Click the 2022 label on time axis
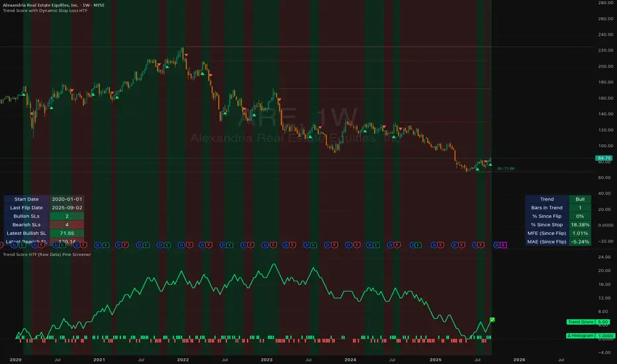Image resolution: width=617 pixels, height=364 pixels. tap(183, 359)
